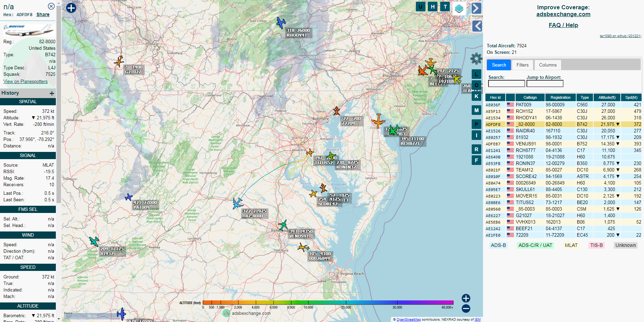Sort table by Registration column
Screen dimensions: 644x322
pyautogui.click(x=560, y=97)
